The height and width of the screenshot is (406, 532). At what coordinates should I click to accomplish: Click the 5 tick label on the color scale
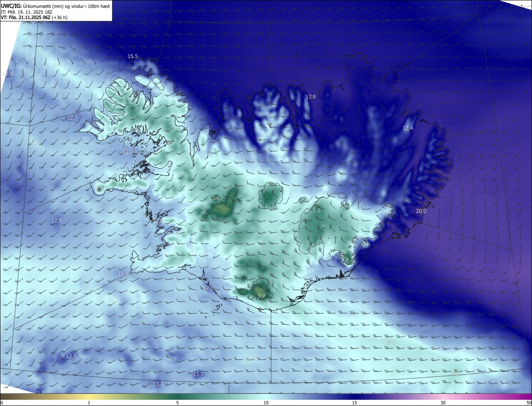point(177,403)
